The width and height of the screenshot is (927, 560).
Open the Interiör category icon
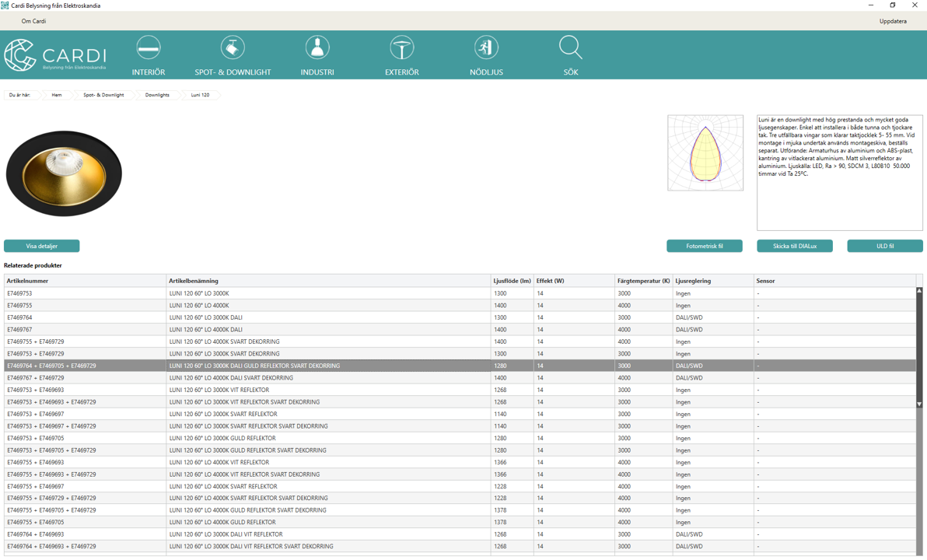[149, 47]
